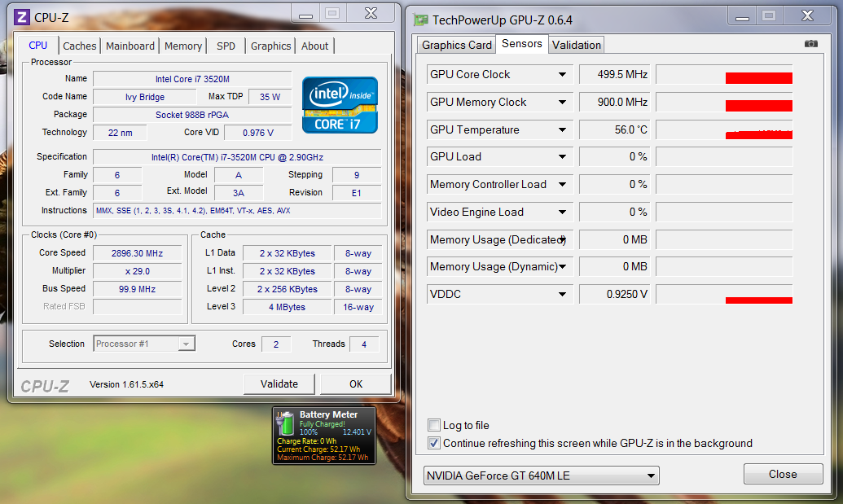Click Version 1.61.5.x64 text in CPU-Z

click(126, 384)
